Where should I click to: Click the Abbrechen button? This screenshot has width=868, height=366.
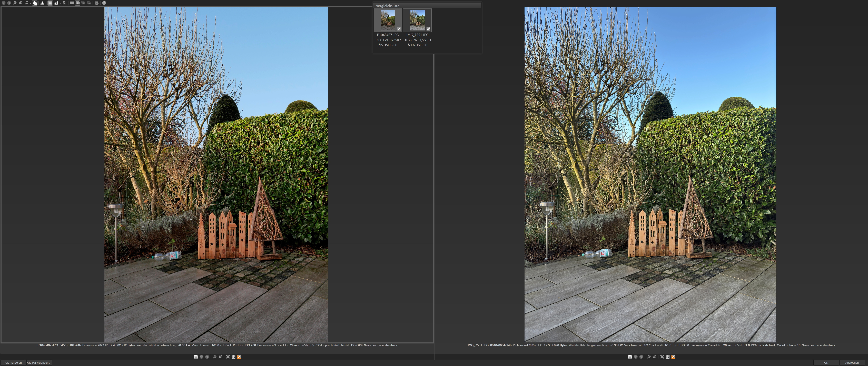[x=852, y=363]
